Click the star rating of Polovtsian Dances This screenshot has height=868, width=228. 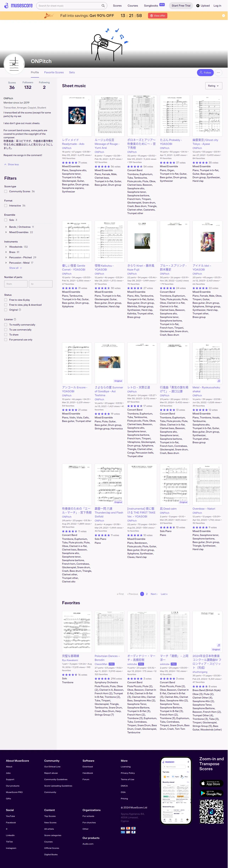[x=102, y=679]
